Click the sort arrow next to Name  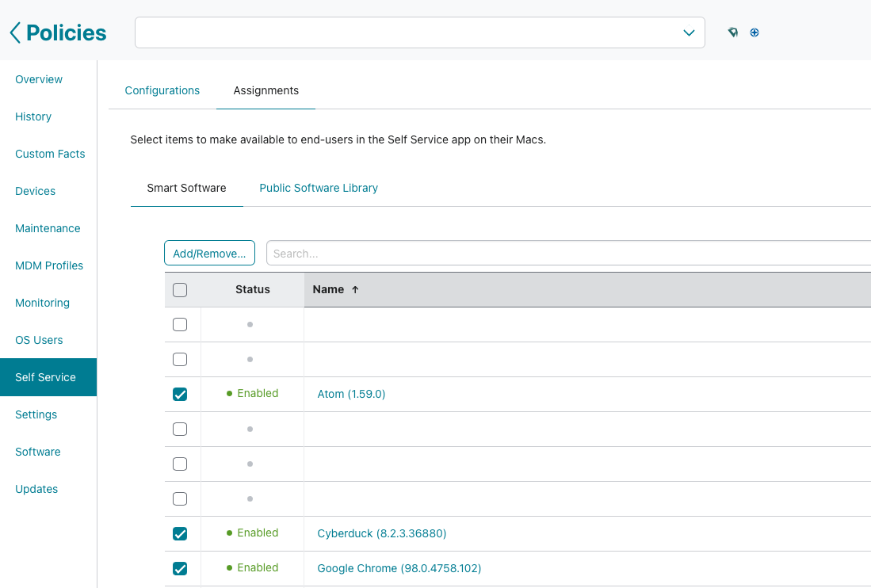click(355, 289)
